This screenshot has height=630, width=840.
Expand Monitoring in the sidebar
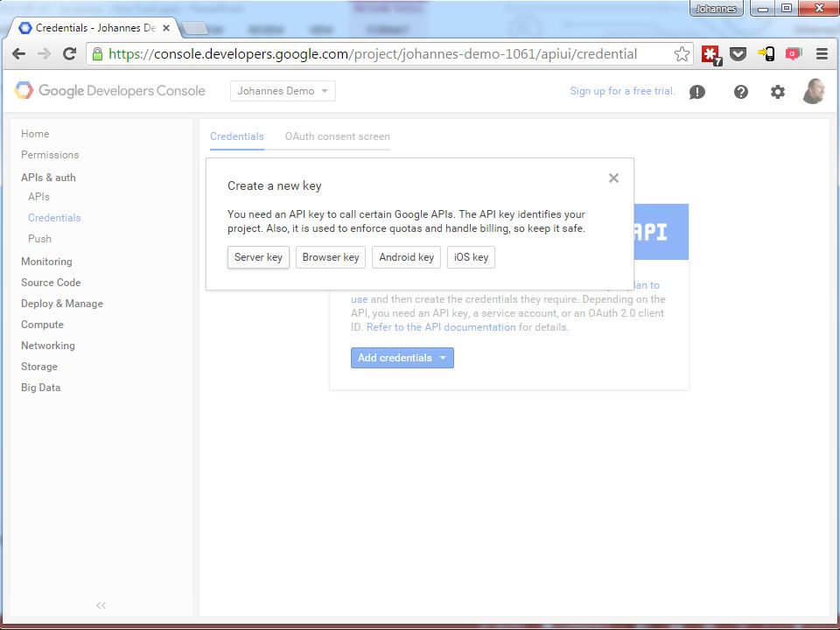pyautogui.click(x=46, y=262)
